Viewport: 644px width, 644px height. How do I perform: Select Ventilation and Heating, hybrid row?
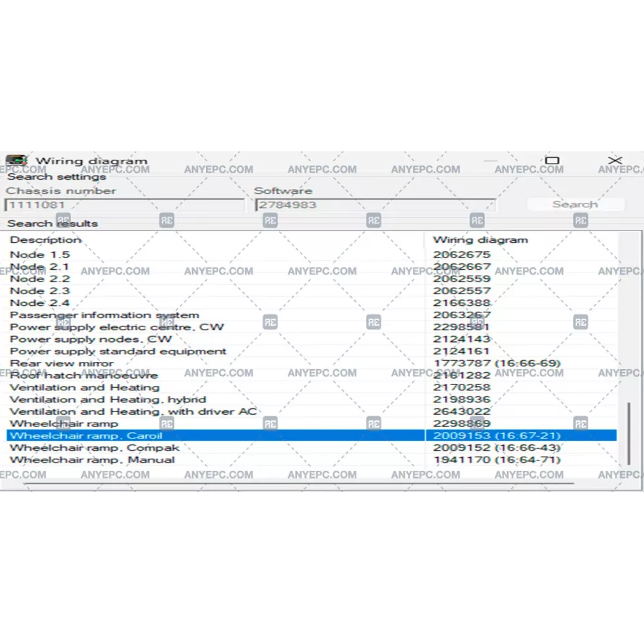click(x=108, y=399)
